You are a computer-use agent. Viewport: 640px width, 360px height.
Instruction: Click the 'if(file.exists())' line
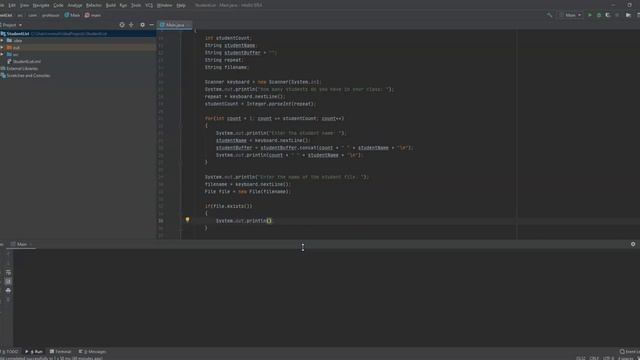coord(229,206)
